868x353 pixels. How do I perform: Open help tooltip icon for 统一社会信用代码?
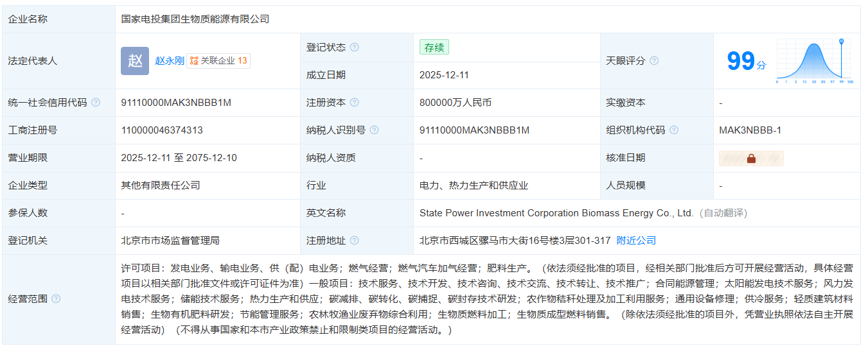96,103
